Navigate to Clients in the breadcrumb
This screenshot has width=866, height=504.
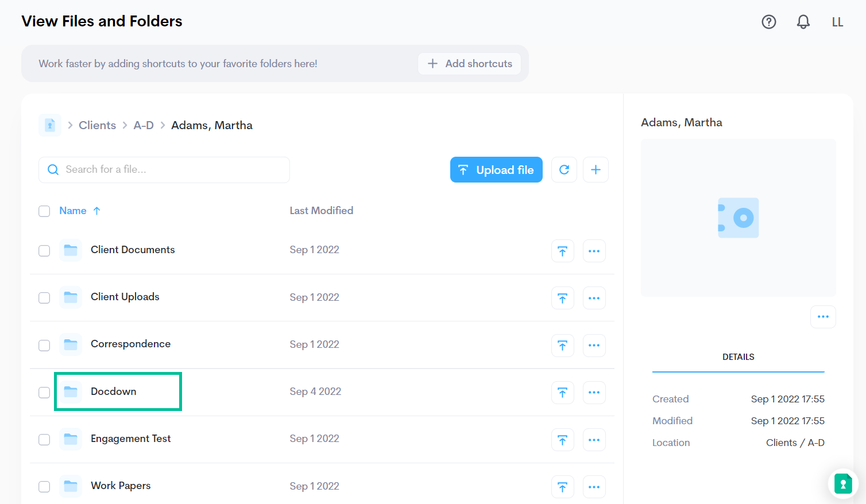click(x=97, y=125)
